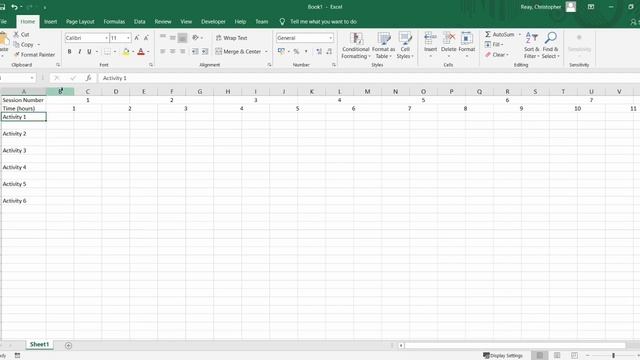Image resolution: width=640 pixels, height=360 pixels.
Task: Click the Delete cells button
Action: [x=449, y=44]
